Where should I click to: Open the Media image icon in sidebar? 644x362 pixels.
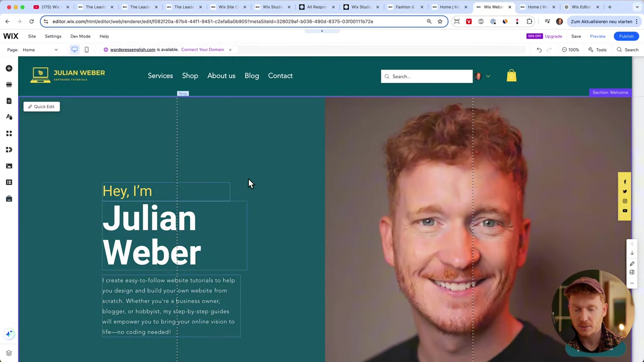(x=9, y=166)
